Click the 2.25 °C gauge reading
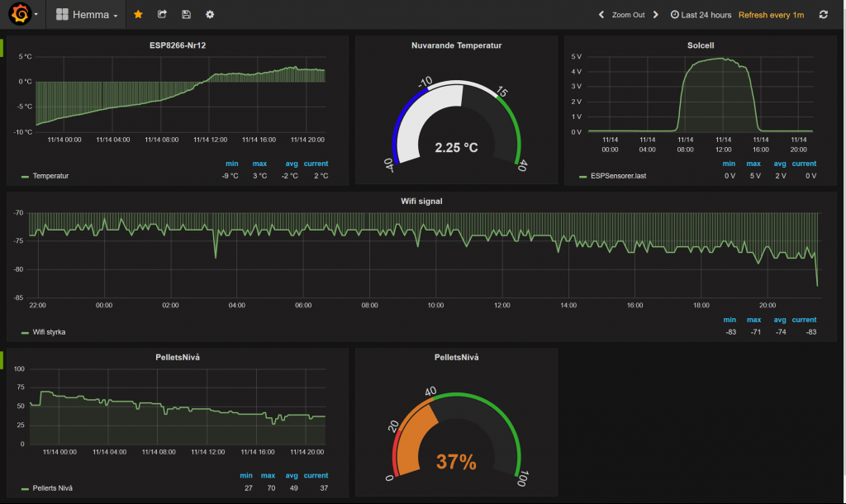 (x=456, y=147)
